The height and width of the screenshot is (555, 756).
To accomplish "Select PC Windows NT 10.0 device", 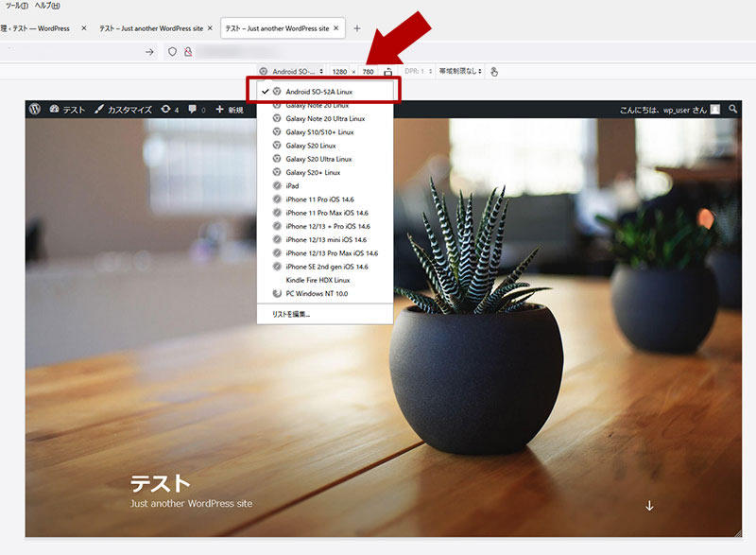I will coord(325,293).
